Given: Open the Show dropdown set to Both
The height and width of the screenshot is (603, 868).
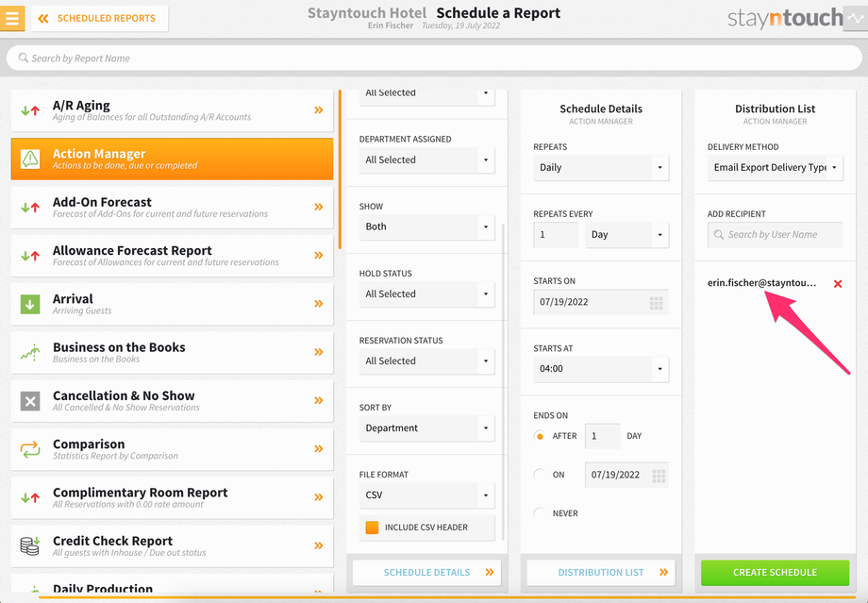Looking at the screenshot, I should tap(426, 227).
